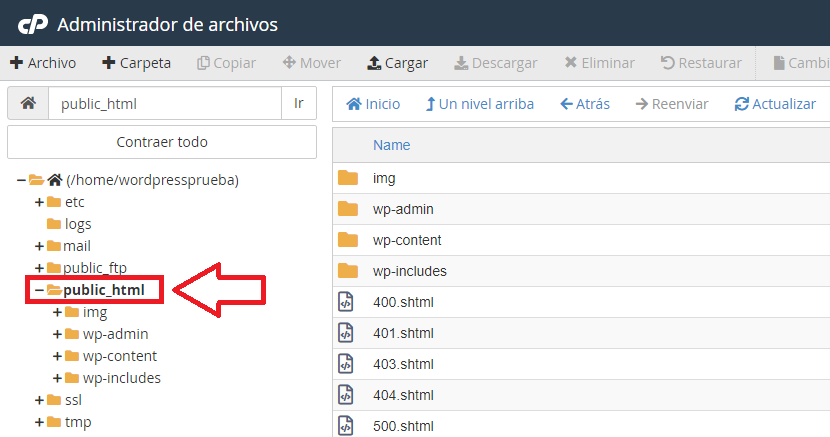Select the 404.shtml file icon
830x437 pixels.
(x=347, y=395)
